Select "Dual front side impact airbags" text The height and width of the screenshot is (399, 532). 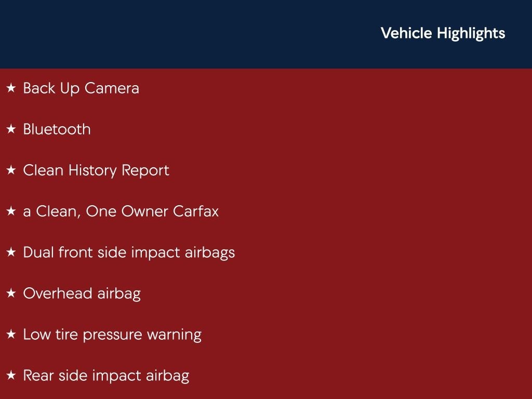tap(129, 252)
